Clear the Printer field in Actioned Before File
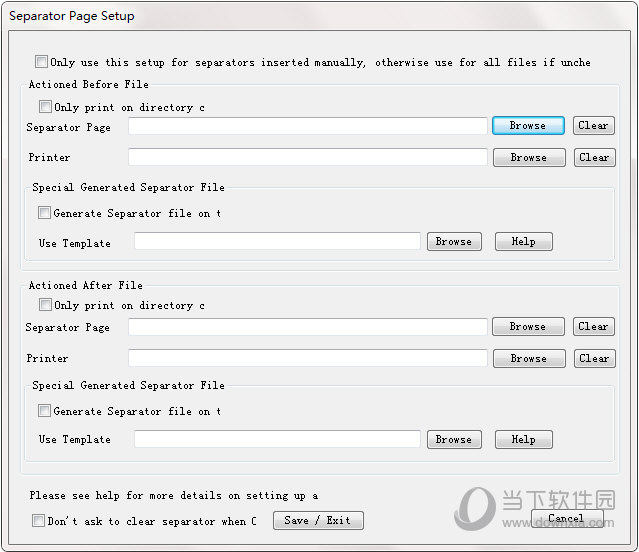Screen dimensions: 639x552 point(593,158)
